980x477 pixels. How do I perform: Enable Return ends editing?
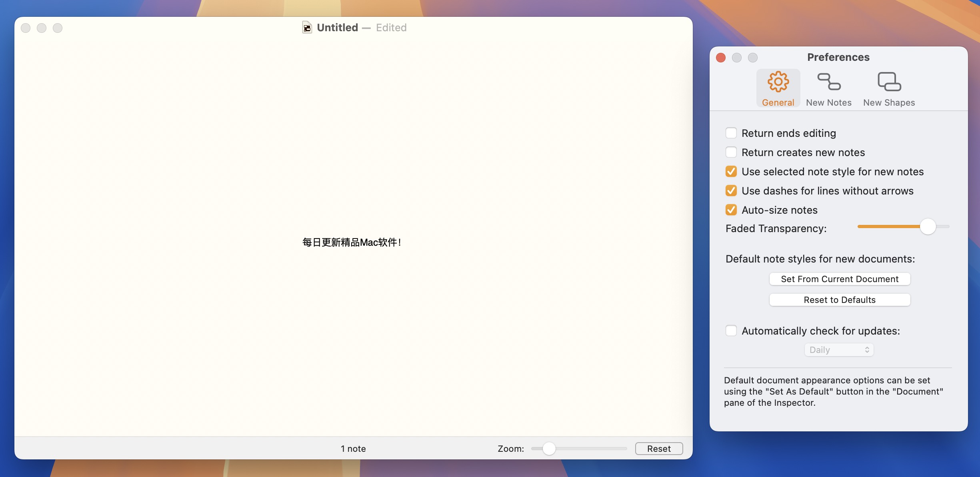pos(732,133)
